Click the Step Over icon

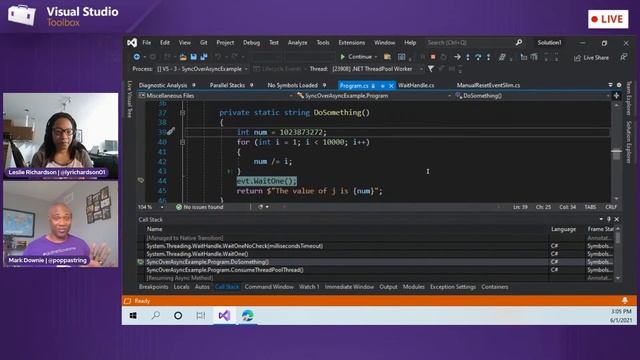point(478,57)
